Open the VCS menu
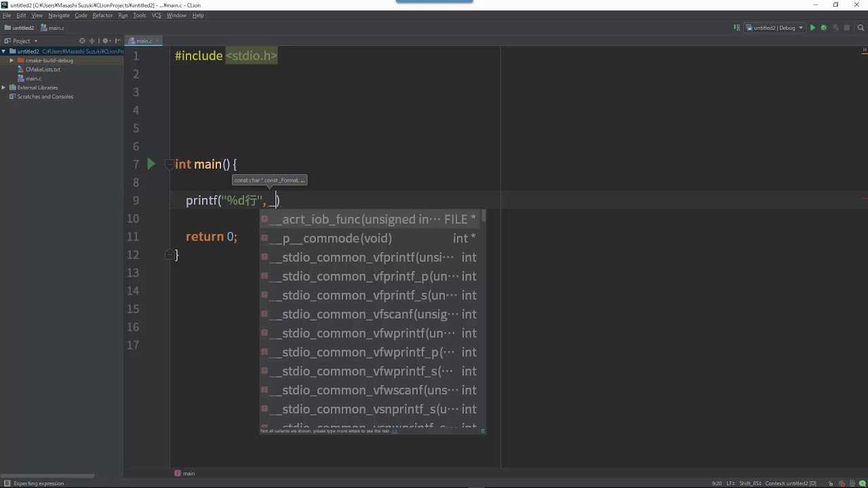868x488 pixels. pyautogui.click(x=157, y=16)
